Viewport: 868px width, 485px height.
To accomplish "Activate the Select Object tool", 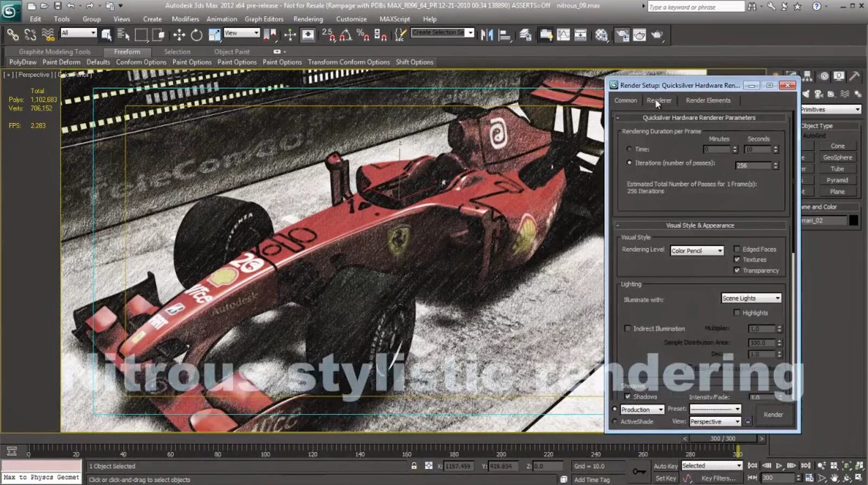I will [107, 35].
